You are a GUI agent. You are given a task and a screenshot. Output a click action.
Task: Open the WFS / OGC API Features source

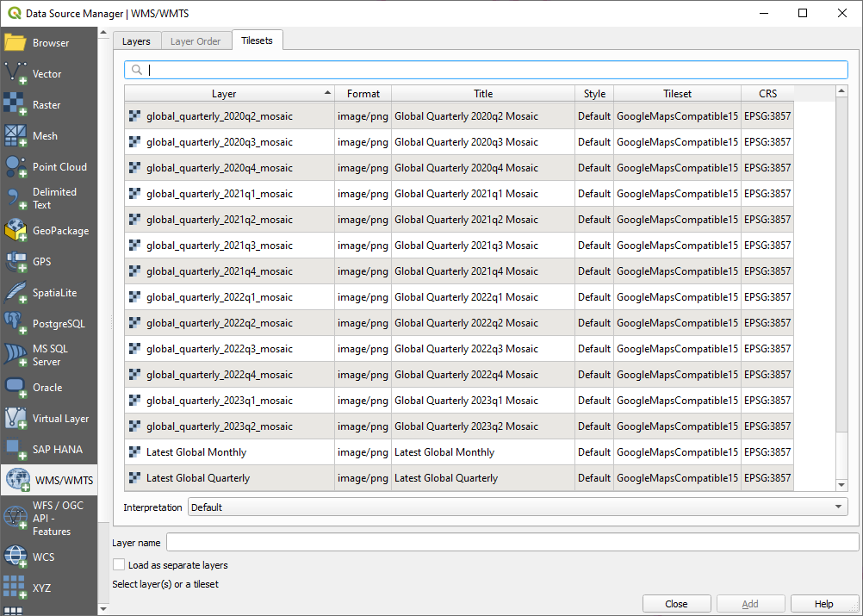point(48,518)
